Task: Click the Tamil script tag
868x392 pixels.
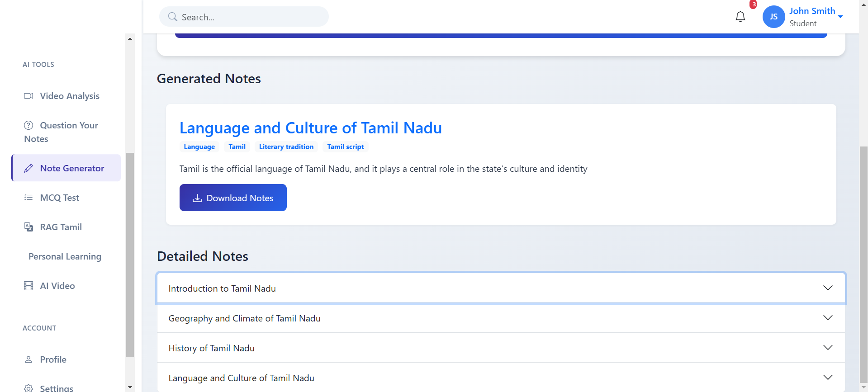Action: pyautogui.click(x=345, y=147)
